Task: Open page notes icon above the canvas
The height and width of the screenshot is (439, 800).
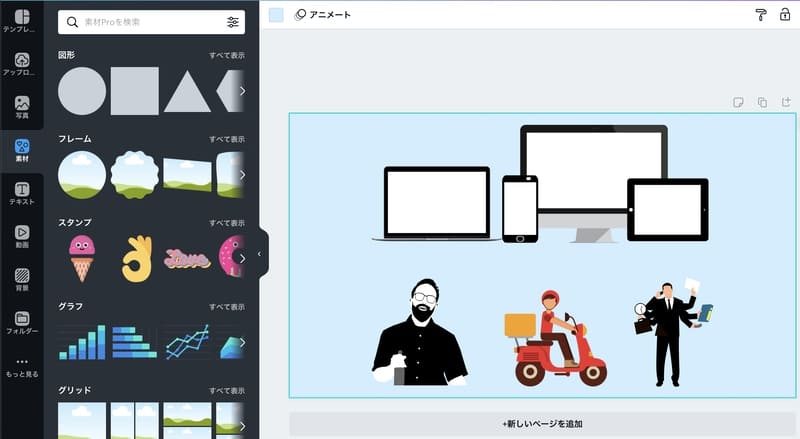Action: click(737, 102)
